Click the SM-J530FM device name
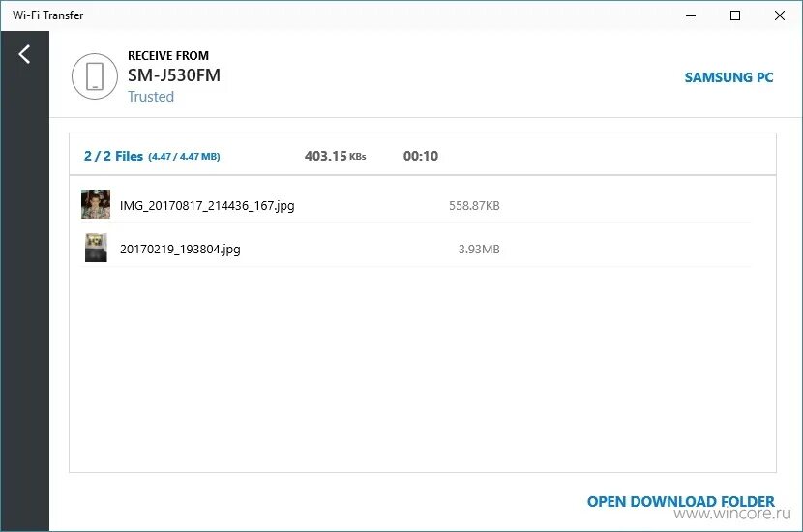803x532 pixels. tap(173, 75)
